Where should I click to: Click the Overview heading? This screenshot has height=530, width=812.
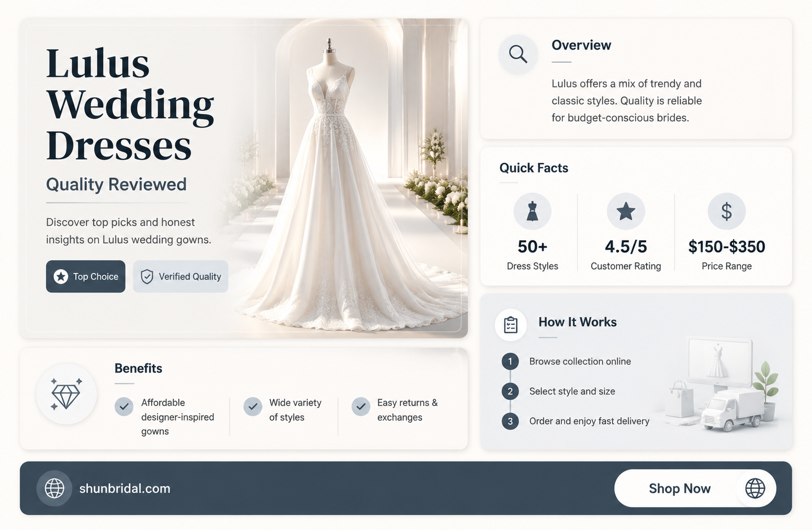[x=581, y=46]
